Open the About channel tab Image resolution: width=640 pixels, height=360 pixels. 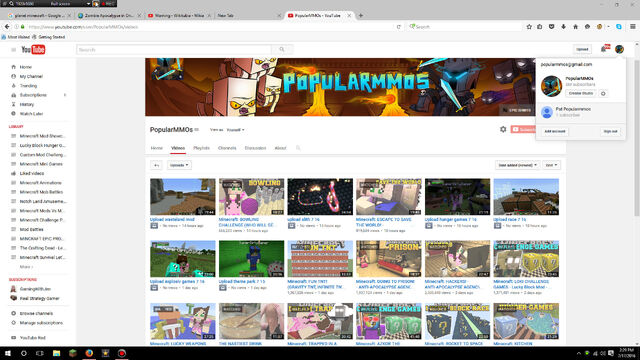280,148
